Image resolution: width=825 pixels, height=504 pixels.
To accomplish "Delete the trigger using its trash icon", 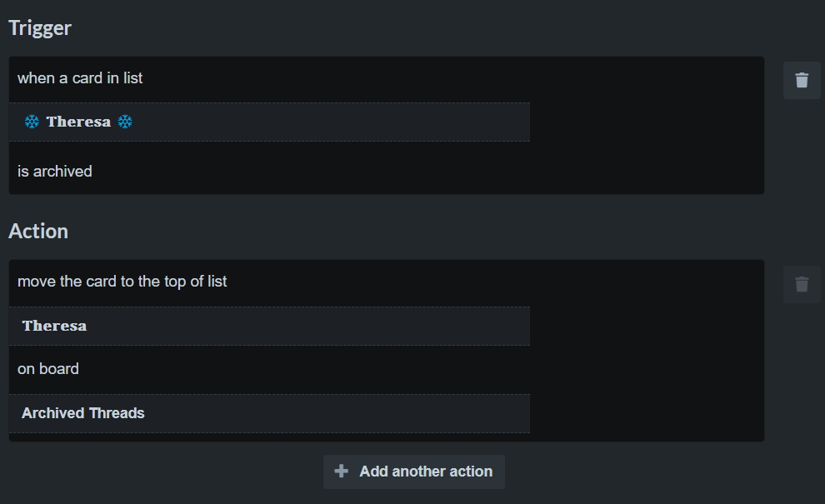I will pyautogui.click(x=802, y=81).
